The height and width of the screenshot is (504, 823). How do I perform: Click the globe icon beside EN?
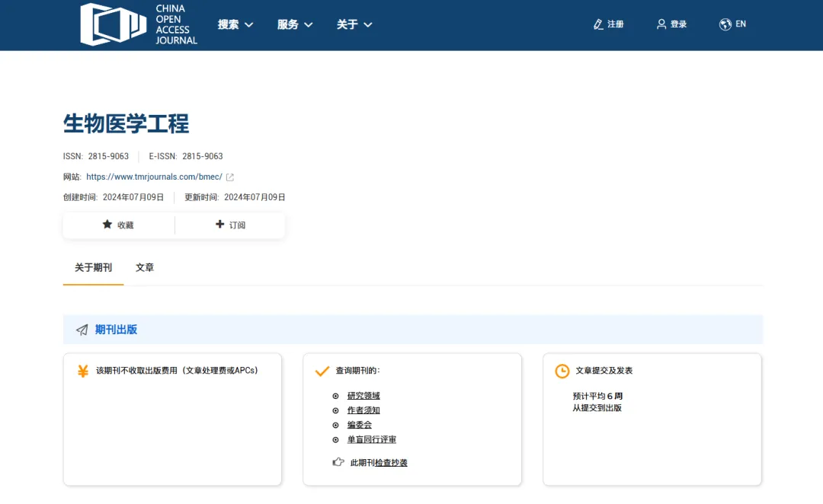click(725, 24)
